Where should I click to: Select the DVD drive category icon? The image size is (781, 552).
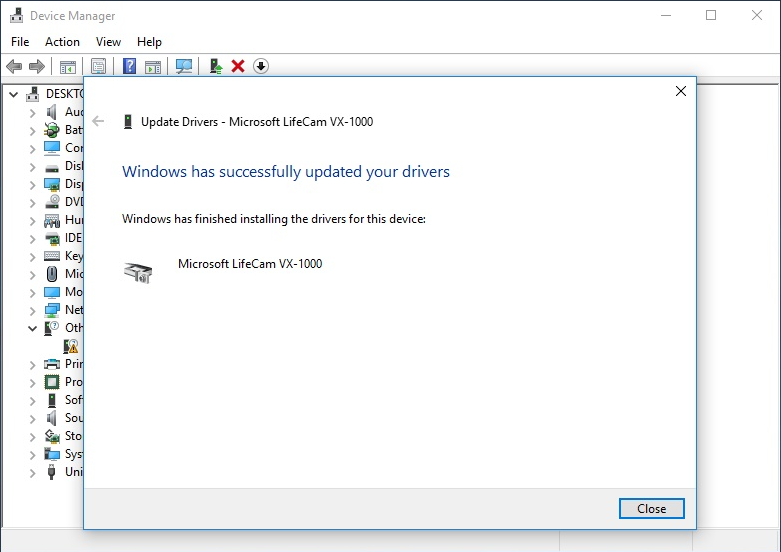click(x=52, y=202)
